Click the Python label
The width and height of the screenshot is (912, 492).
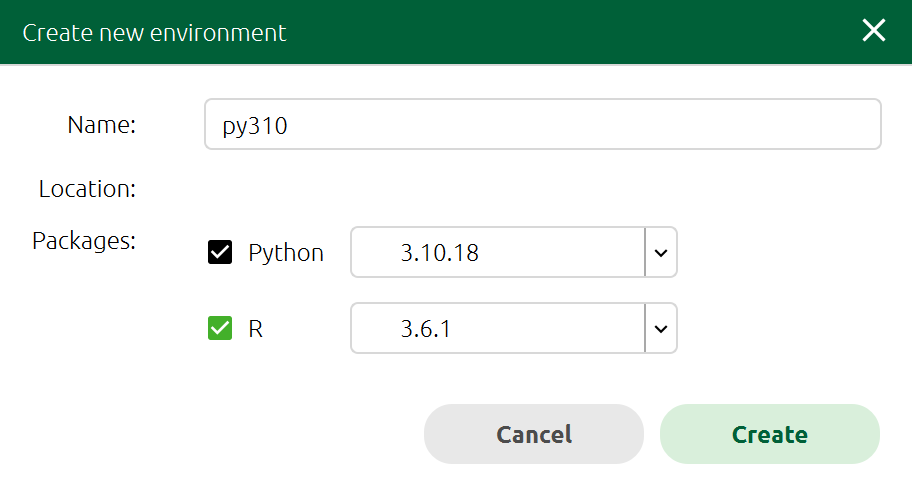click(x=286, y=253)
